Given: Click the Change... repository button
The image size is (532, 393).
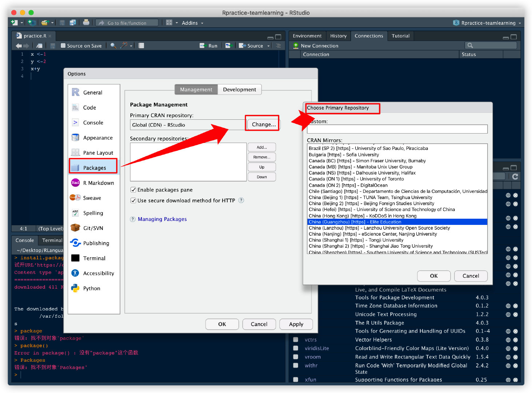Looking at the screenshot, I should (x=264, y=124).
